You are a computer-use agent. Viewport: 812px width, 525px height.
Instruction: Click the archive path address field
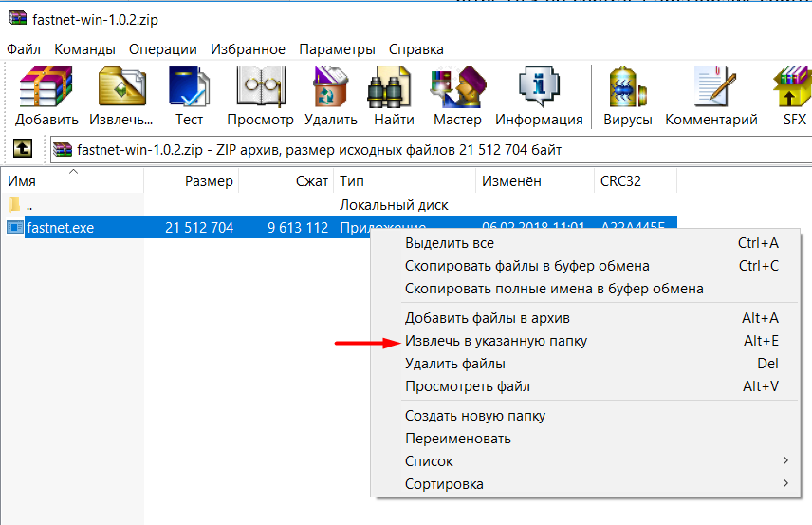click(431, 150)
